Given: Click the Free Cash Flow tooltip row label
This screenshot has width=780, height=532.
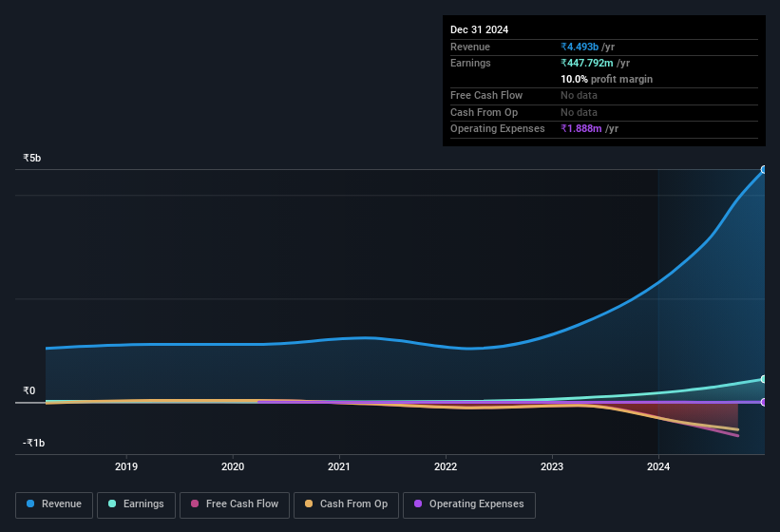Looking at the screenshot, I should click(x=486, y=95).
